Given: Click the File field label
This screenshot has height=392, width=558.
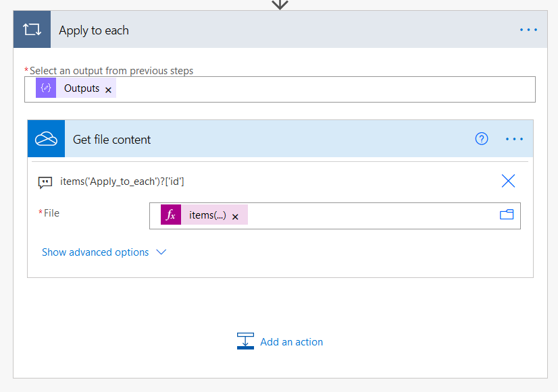Looking at the screenshot, I should click(x=51, y=213).
